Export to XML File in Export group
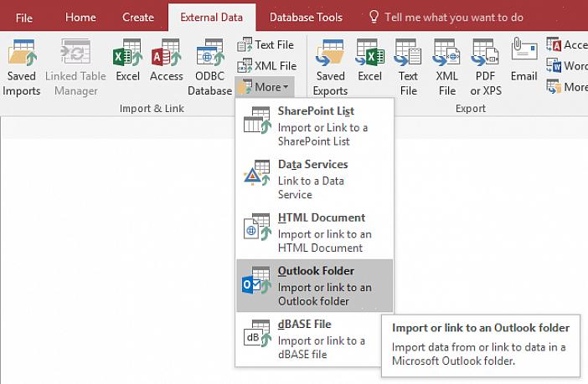Screen dimensions: 588x384 [446, 67]
